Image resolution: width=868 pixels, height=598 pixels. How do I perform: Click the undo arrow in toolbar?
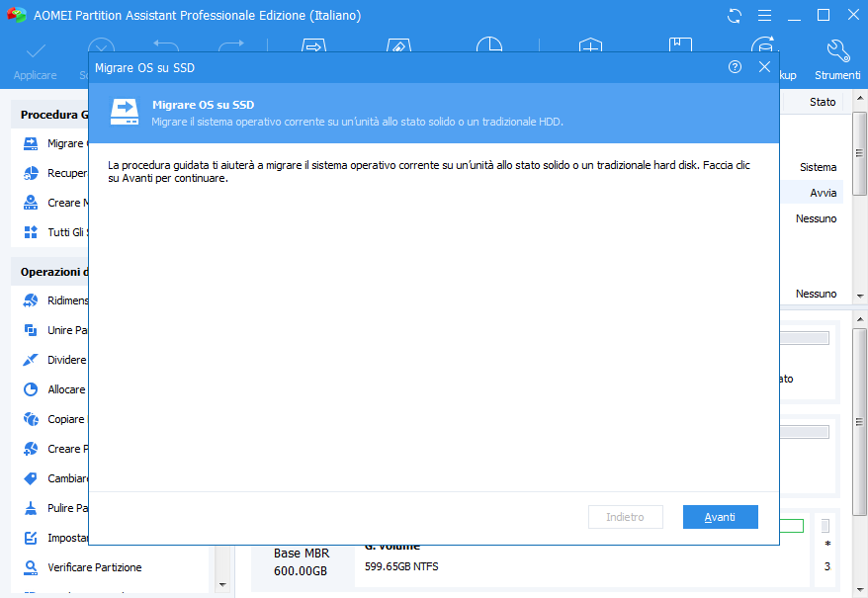pyautogui.click(x=165, y=45)
